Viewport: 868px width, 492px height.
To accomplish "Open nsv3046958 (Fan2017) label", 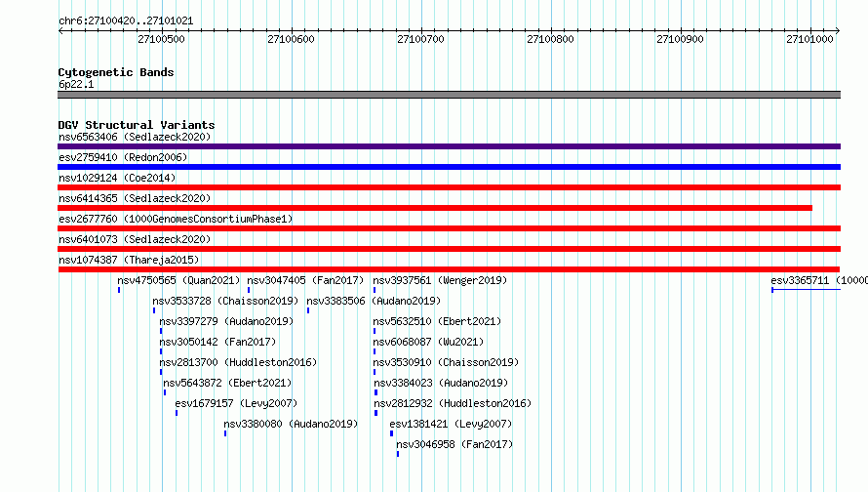I will pyautogui.click(x=454, y=444).
